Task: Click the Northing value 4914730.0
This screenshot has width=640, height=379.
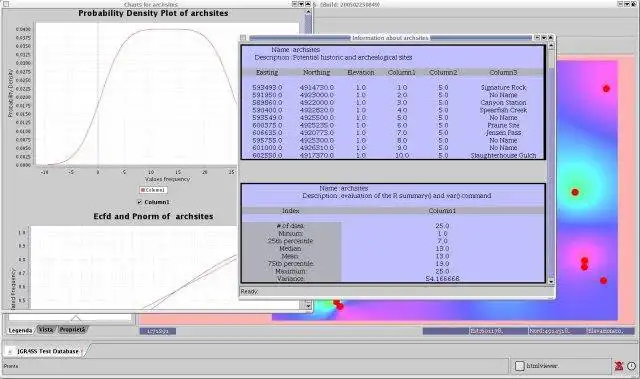Action: click(317, 87)
